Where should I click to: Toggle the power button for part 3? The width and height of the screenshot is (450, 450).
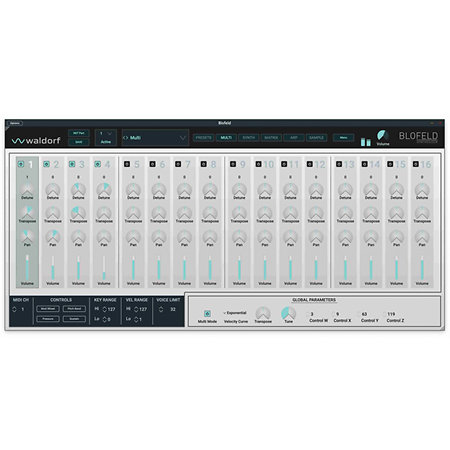pyautogui.click(x=72, y=164)
